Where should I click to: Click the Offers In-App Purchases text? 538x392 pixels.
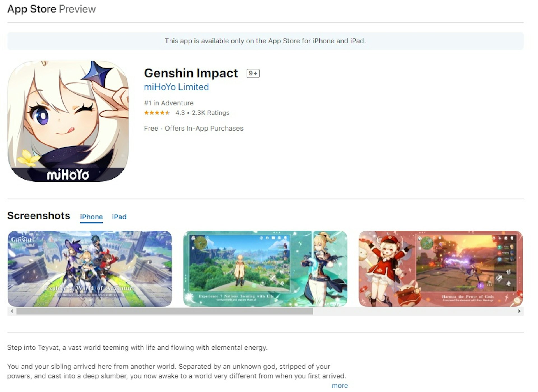tap(204, 128)
